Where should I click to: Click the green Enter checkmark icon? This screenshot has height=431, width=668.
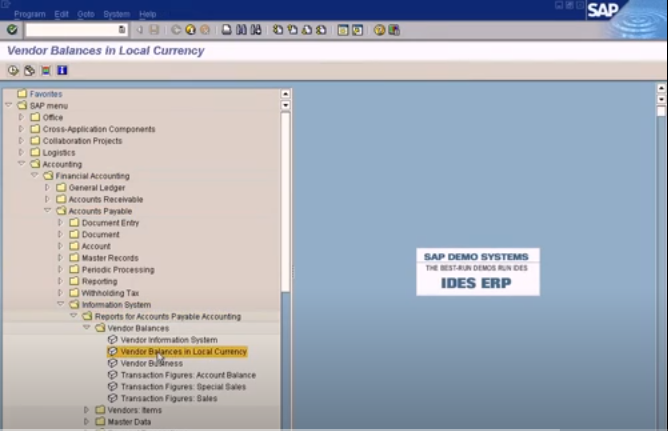coord(12,30)
